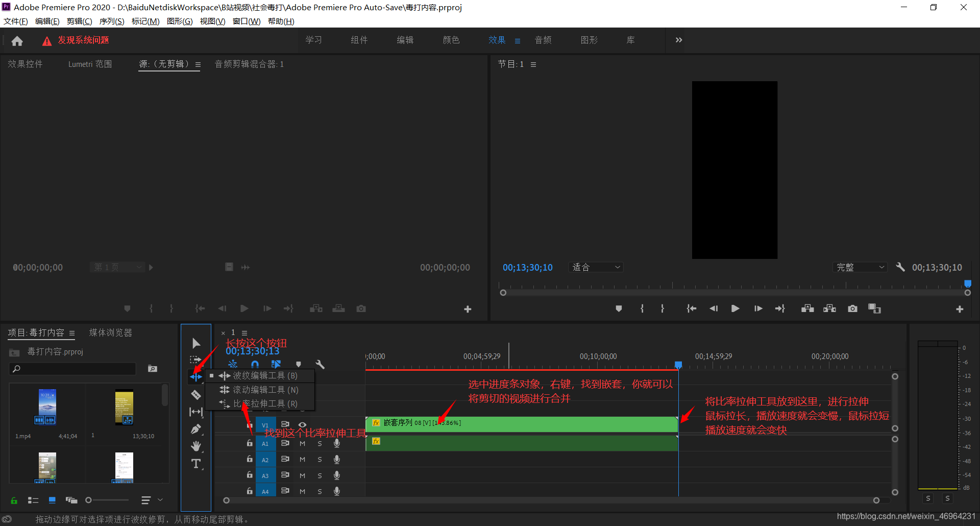980x526 pixels.
Task: Toggle linked selection in timeline
Action: point(276,364)
